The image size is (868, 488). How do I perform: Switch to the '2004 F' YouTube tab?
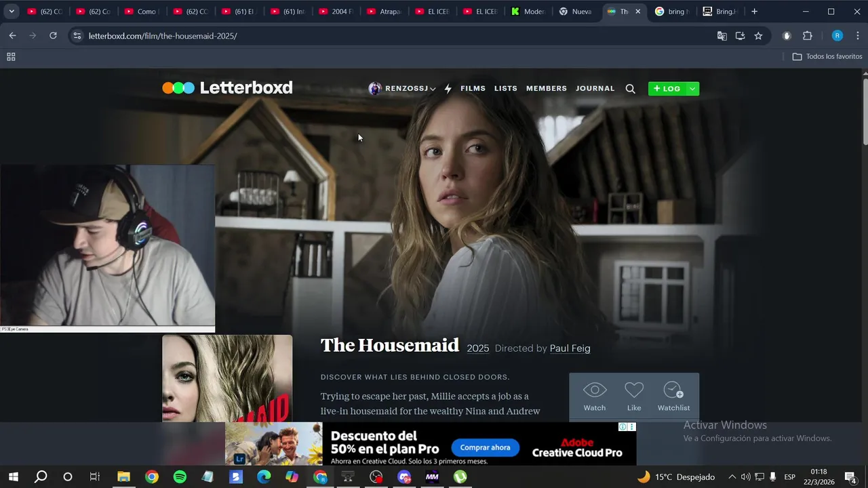(335, 12)
